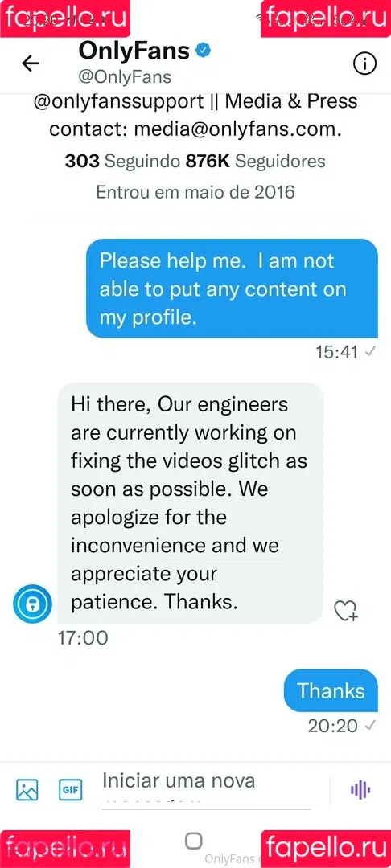
Task: View 303 Seguindo list
Action: tap(122, 161)
